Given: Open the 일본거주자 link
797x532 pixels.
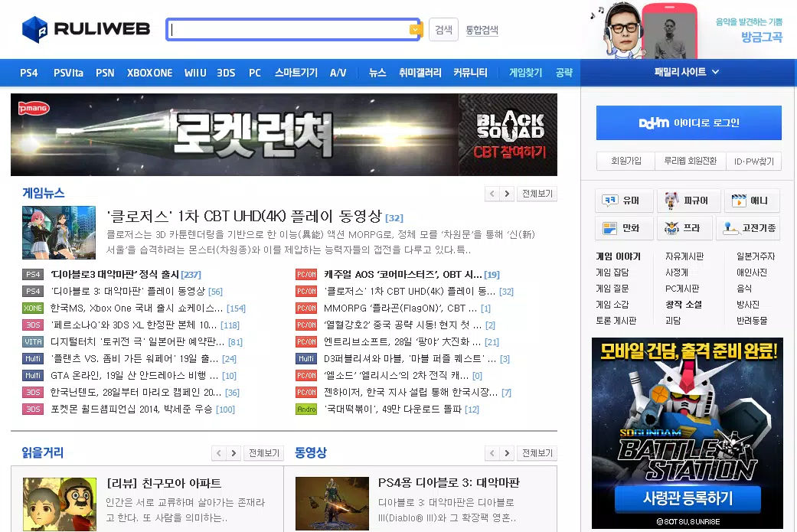Looking at the screenshot, I should point(756,256).
